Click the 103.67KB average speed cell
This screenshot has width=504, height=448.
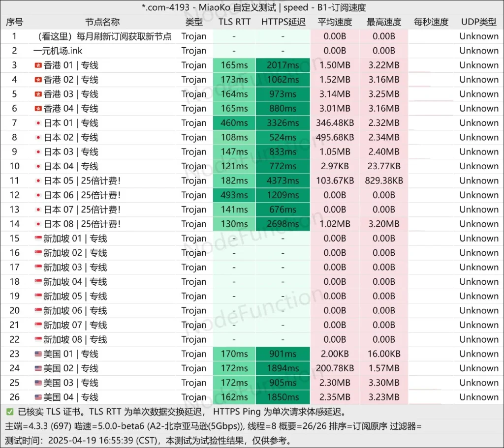click(x=335, y=181)
